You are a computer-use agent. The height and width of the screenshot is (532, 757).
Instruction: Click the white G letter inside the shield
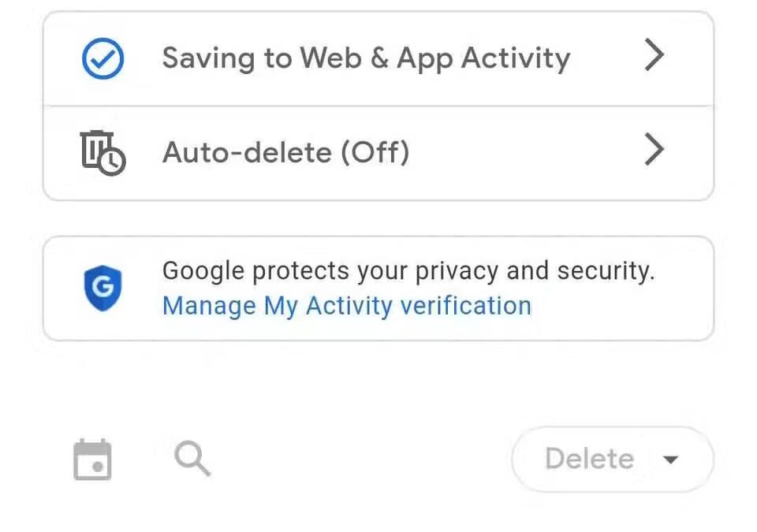(x=103, y=287)
